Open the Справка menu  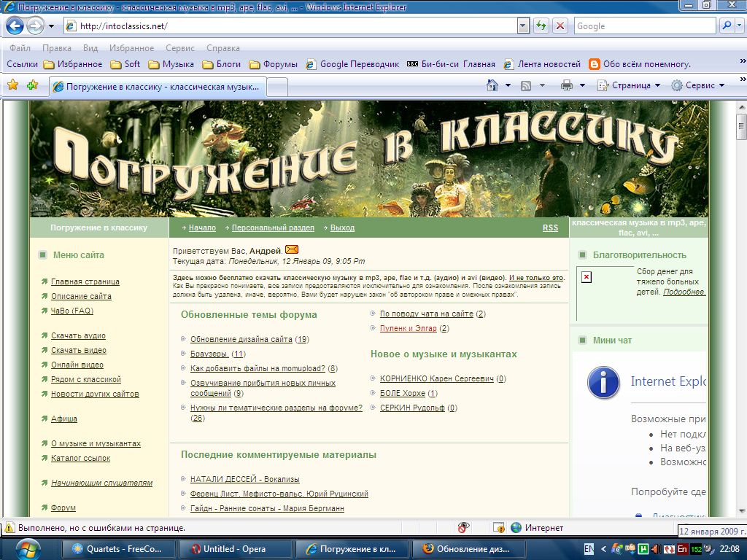pos(223,48)
